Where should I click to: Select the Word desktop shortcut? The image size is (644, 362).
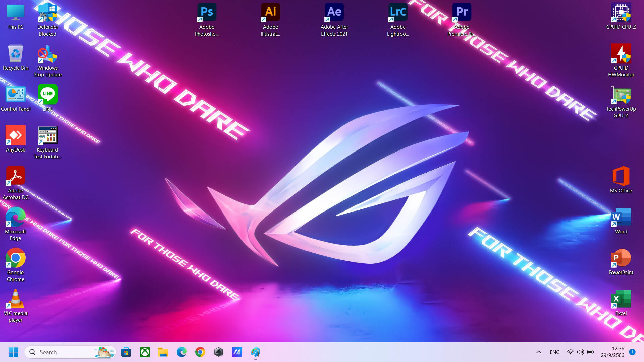[x=621, y=221]
